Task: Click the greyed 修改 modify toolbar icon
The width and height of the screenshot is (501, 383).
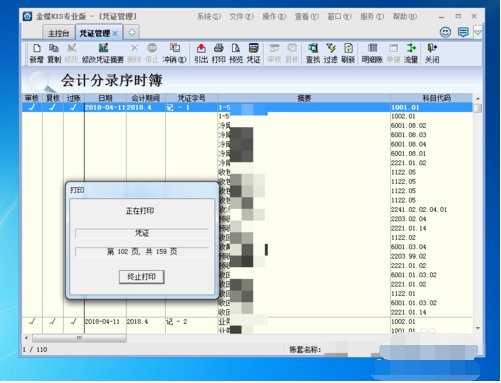Action: point(71,53)
